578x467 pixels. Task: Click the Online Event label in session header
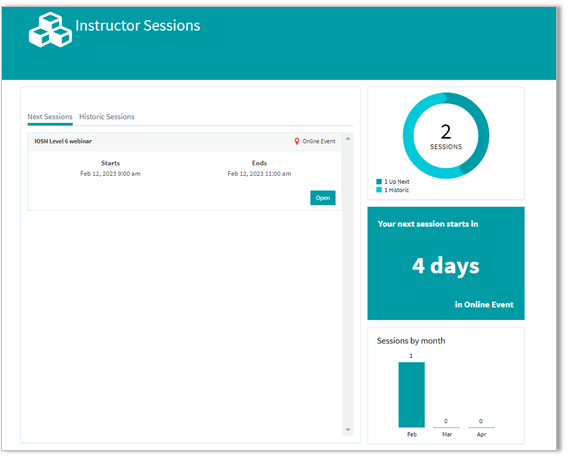coord(319,141)
